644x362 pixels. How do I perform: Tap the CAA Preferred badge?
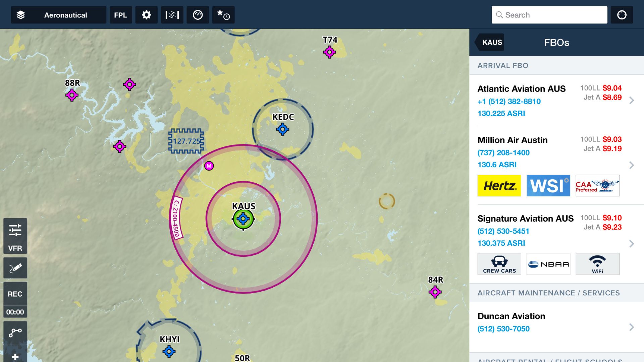[x=597, y=185]
